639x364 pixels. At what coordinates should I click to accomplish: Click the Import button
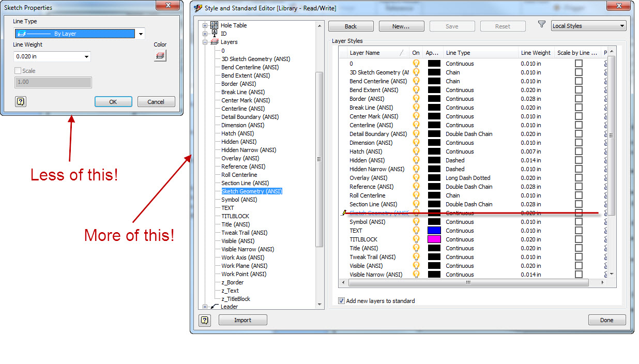tap(242, 320)
